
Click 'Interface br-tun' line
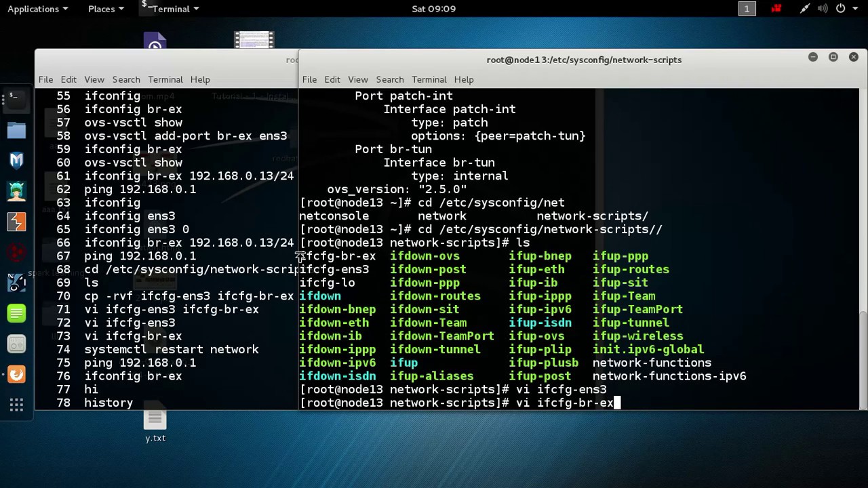(439, 163)
